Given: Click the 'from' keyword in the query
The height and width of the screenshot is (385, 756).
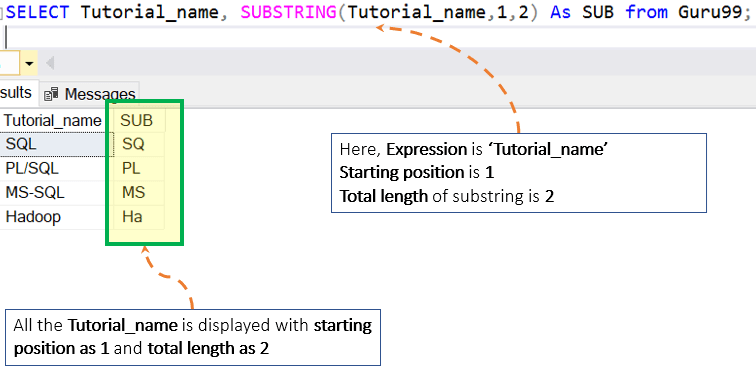Looking at the screenshot, I should coord(646,12).
